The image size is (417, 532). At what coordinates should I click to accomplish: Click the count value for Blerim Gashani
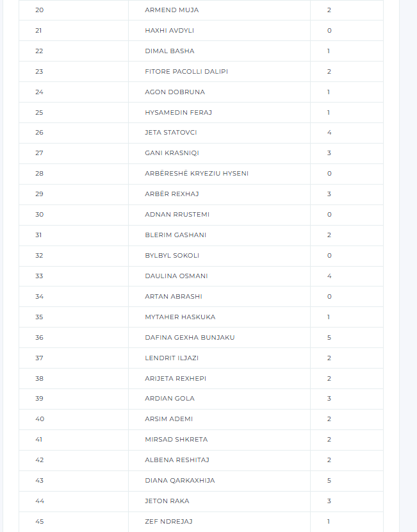click(329, 235)
